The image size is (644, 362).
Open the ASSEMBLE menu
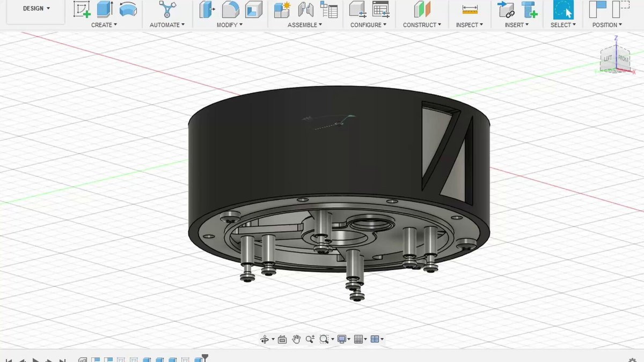pyautogui.click(x=305, y=25)
